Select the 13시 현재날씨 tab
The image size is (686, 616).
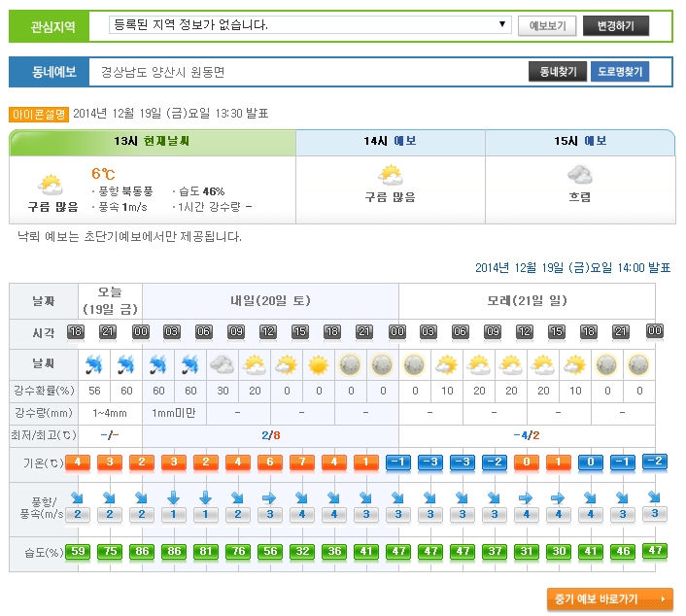(x=152, y=142)
